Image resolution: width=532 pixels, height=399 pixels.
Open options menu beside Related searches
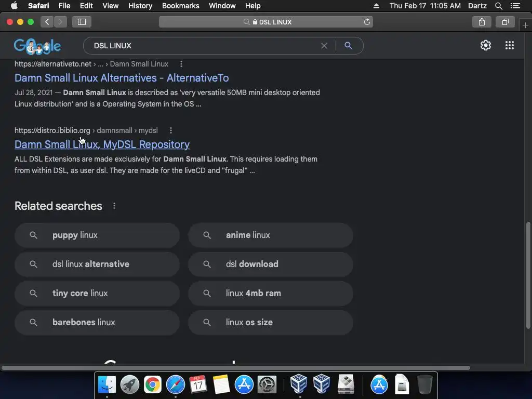click(114, 206)
